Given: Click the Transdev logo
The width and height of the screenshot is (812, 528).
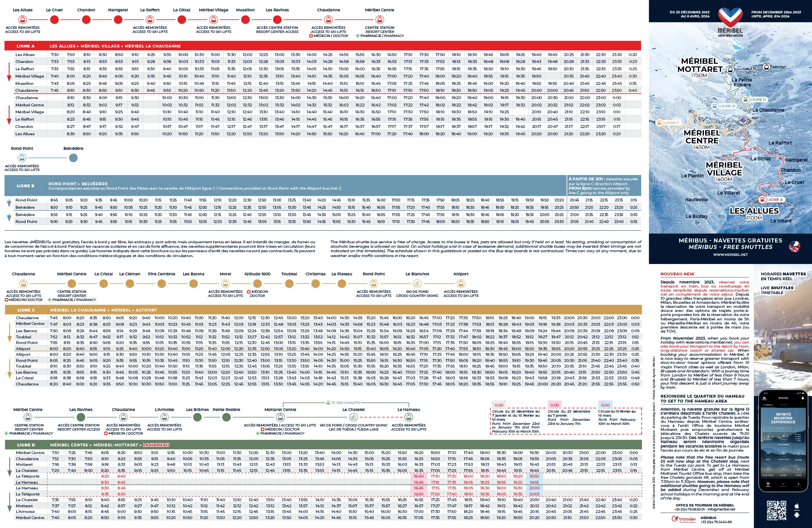Looking at the screenshot, I should pyautogui.click(x=684, y=519).
